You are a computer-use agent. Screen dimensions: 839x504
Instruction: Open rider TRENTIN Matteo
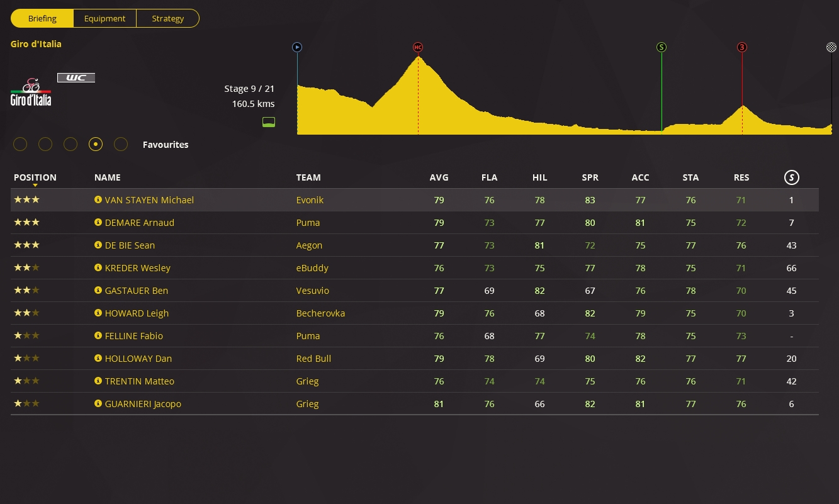click(140, 381)
